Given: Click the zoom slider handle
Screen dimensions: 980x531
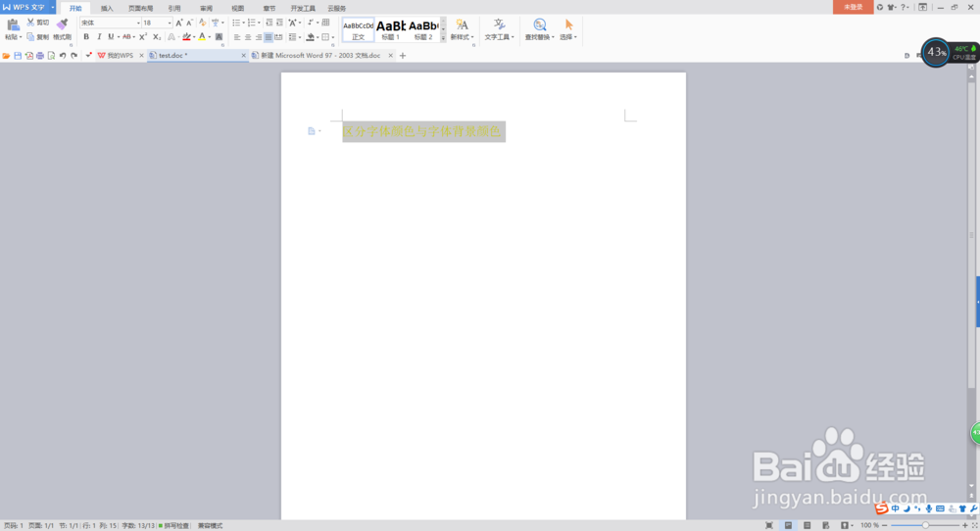Looking at the screenshot, I should 926,525.
